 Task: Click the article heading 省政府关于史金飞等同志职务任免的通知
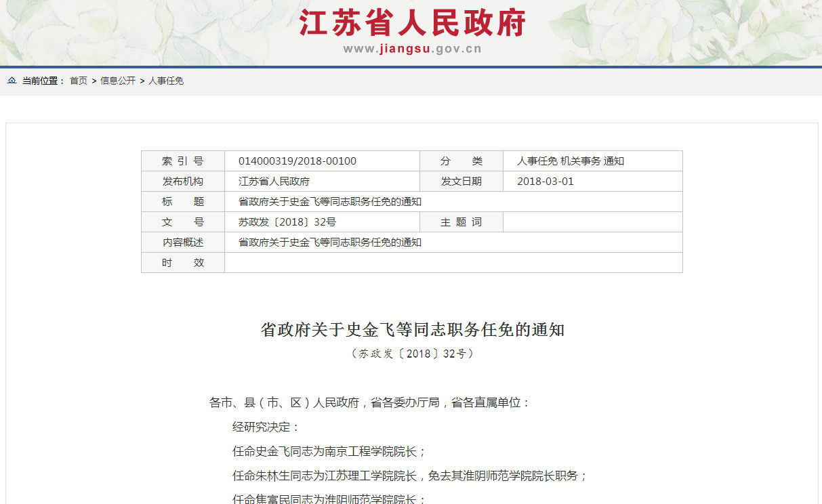(412, 330)
